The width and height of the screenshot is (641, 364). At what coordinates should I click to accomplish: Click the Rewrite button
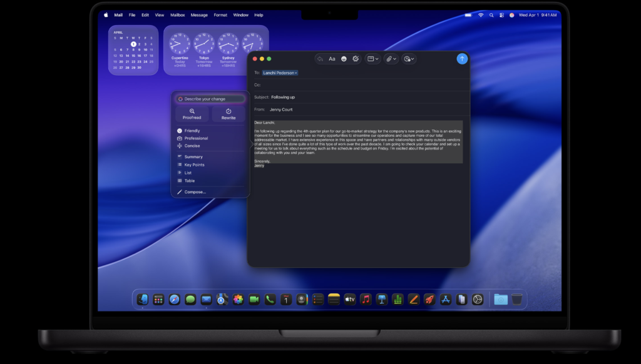228,114
